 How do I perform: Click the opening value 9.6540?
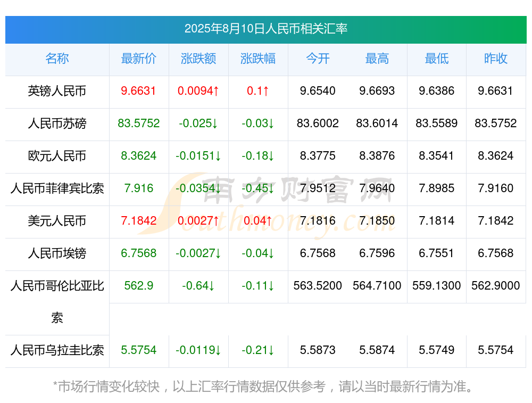318,91
